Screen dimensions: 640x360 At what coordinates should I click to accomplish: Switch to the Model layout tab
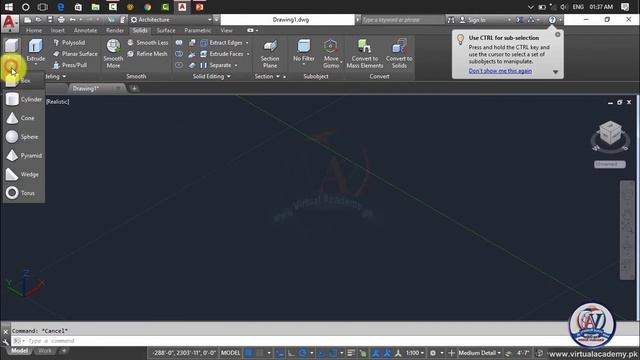click(x=19, y=351)
